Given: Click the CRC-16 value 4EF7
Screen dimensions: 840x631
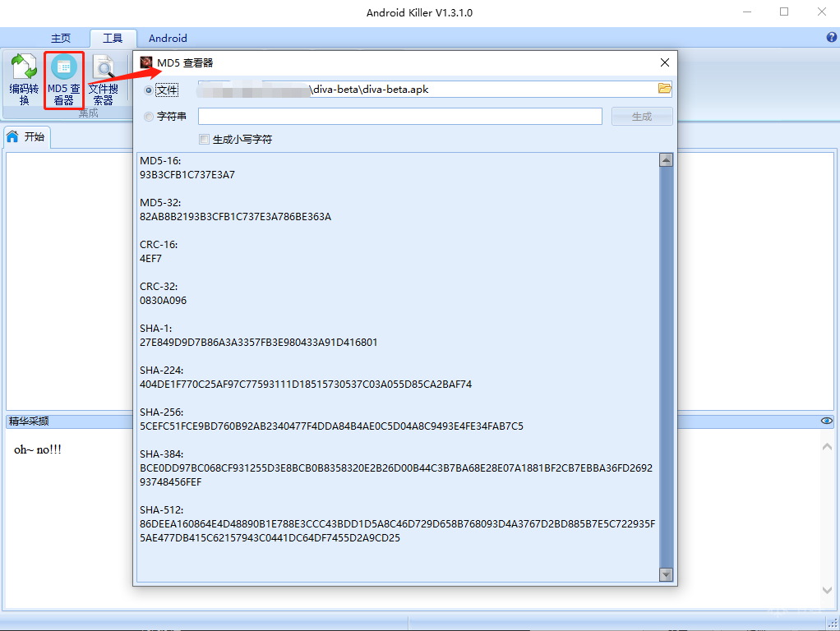Looking at the screenshot, I should pos(150,258).
